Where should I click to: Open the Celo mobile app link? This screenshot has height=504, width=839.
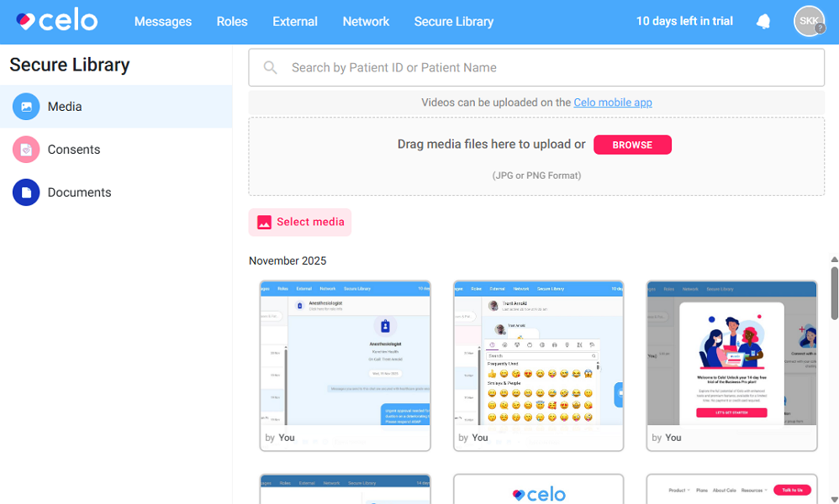[613, 102]
